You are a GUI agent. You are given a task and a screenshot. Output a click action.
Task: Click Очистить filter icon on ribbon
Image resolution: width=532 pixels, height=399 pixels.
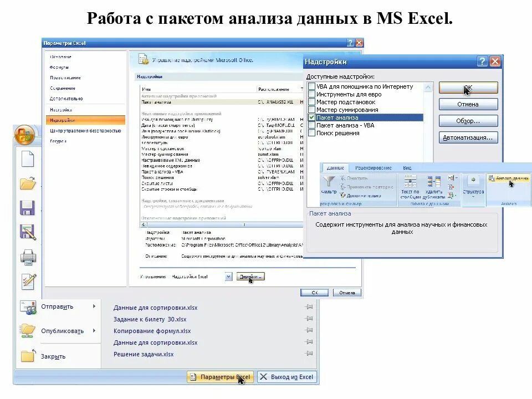pos(354,178)
